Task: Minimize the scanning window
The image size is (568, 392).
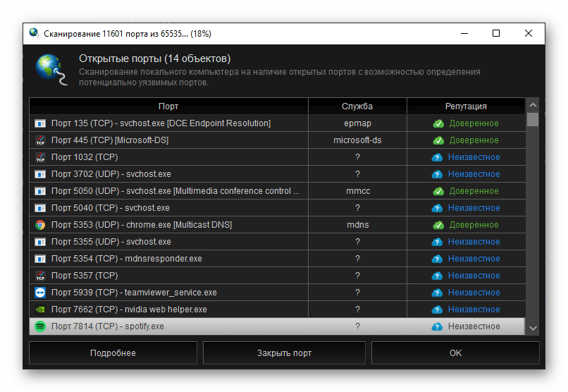Action: [464, 33]
